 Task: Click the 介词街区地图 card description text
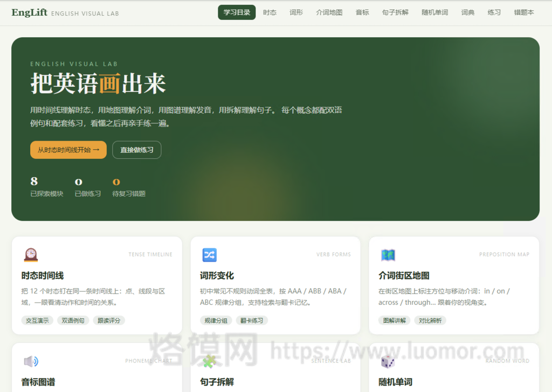(x=444, y=297)
